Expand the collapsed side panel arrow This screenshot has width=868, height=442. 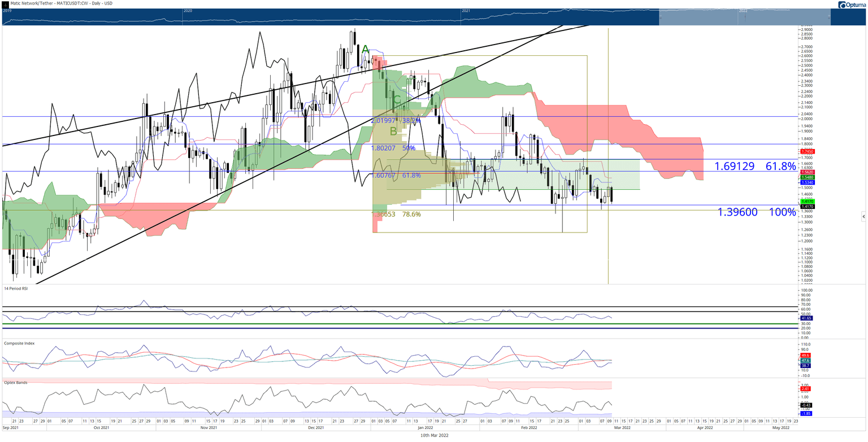(x=863, y=217)
